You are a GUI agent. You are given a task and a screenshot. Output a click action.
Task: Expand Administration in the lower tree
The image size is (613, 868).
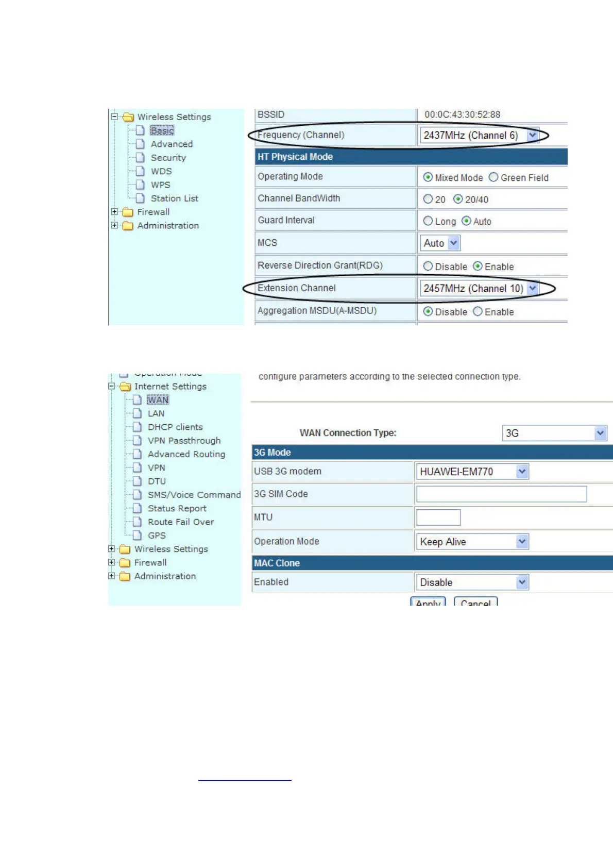point(111,576)
